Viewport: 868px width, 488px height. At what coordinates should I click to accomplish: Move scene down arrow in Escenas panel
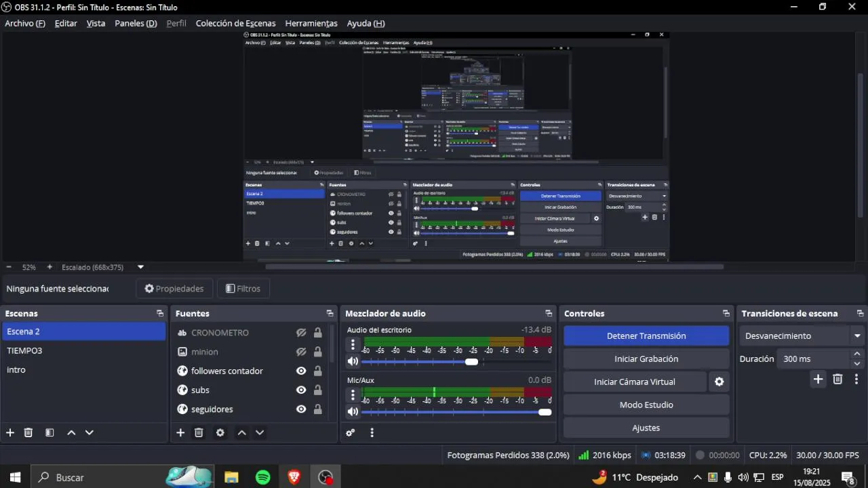click(x=89, y=432)
